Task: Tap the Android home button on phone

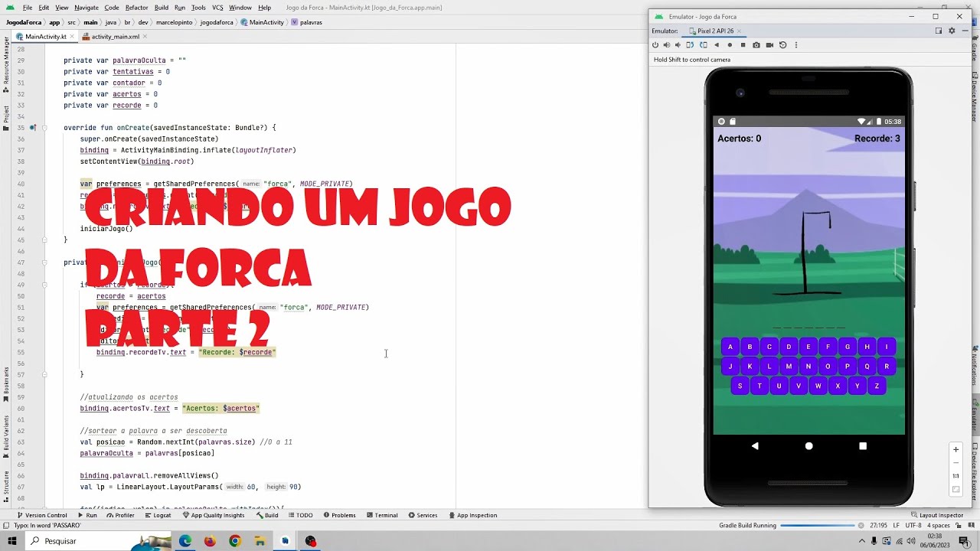Action: point(808,446)
